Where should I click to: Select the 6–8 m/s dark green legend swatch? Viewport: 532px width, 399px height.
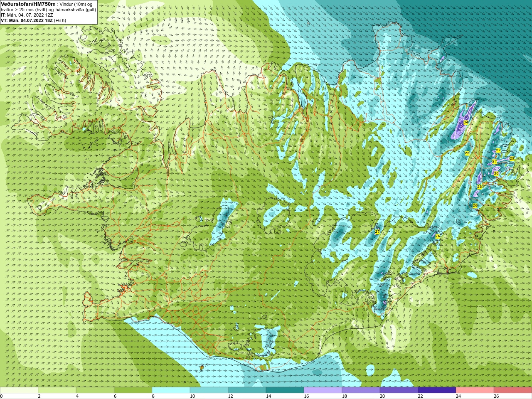133,390
